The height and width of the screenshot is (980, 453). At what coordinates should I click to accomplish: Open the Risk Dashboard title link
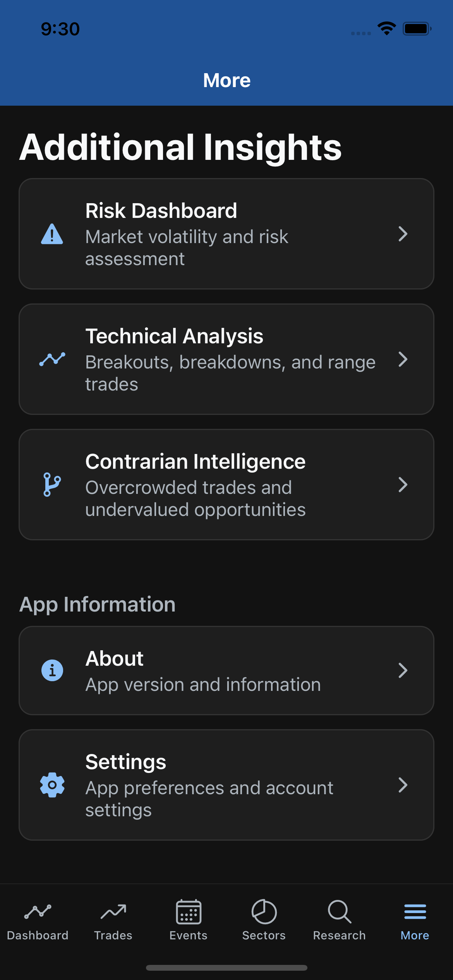161,211
